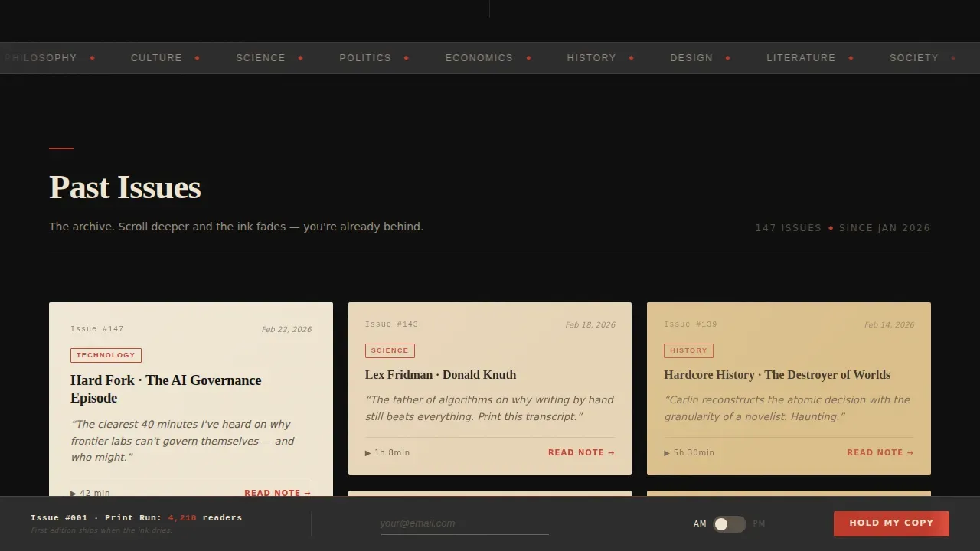Click the play icon beside 5h 30min
Viewport: 980px width, 551px height.
coord(667,453)
